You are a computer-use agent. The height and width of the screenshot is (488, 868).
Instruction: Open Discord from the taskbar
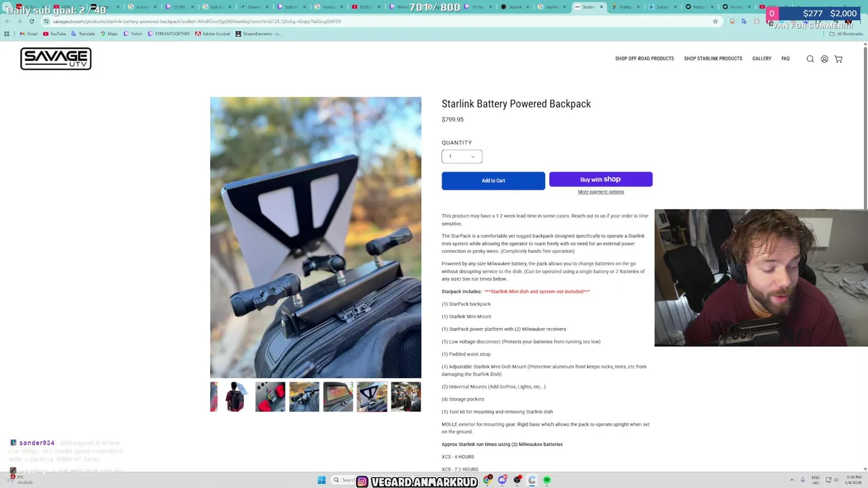(502, 481)
